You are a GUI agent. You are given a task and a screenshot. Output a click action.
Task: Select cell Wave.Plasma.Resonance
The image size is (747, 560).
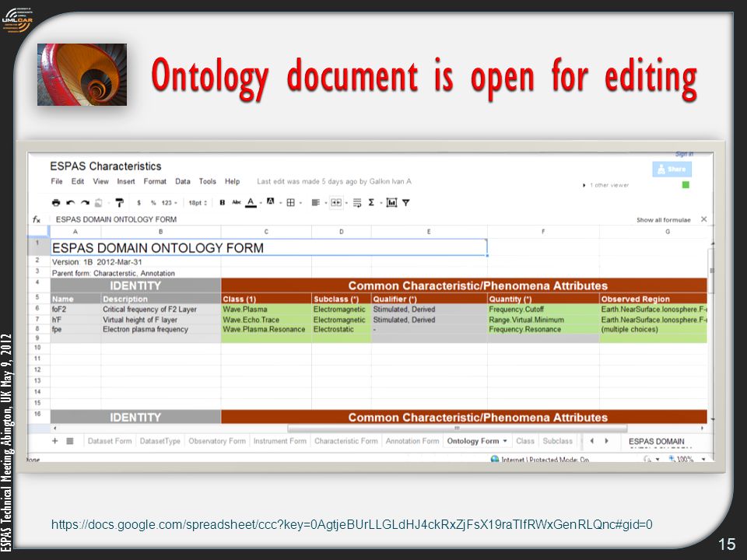(x=266, y=329)
